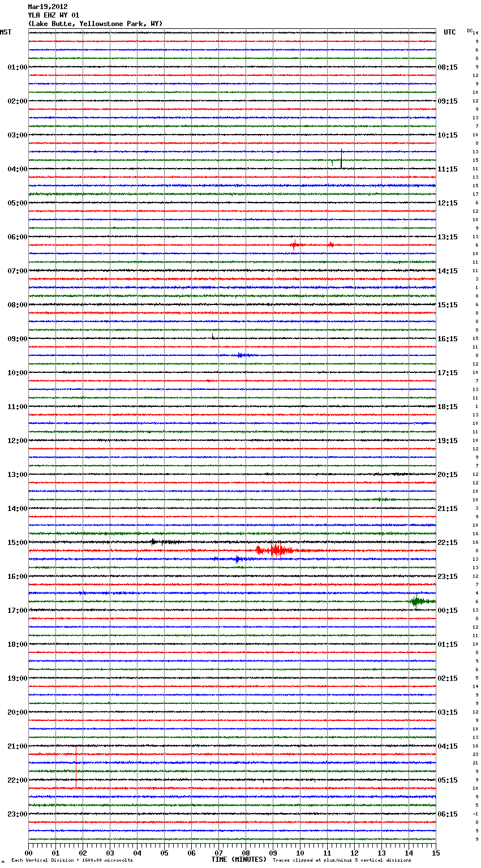
Task: Click the "01:00" MST hour label
Action: point(18,67)
